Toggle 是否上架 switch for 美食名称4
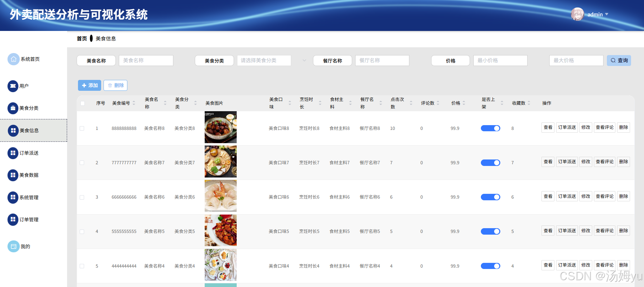Viewport: 644px width, 287px height. tap(490, 266)
